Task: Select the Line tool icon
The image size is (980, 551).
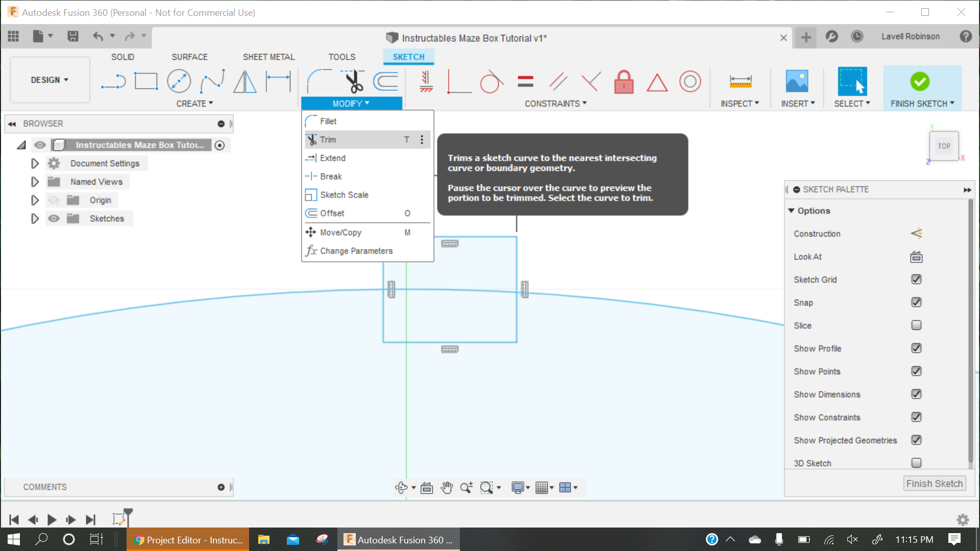Action: pos(113,82)
